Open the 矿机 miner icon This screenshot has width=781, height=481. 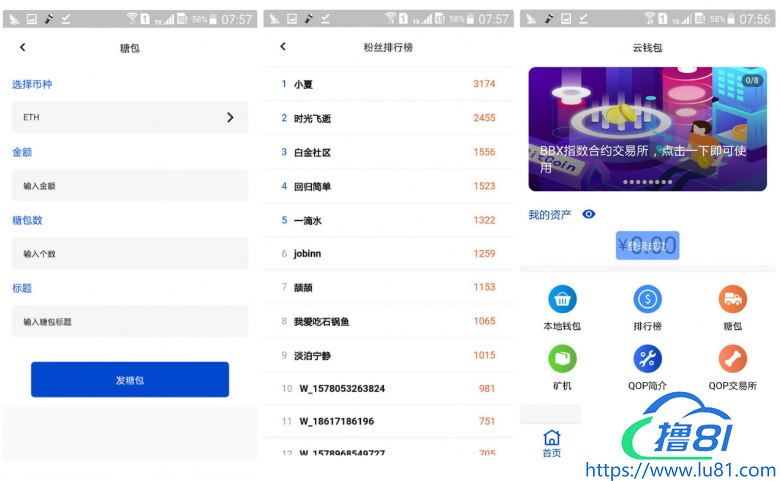tap(562, 359)
